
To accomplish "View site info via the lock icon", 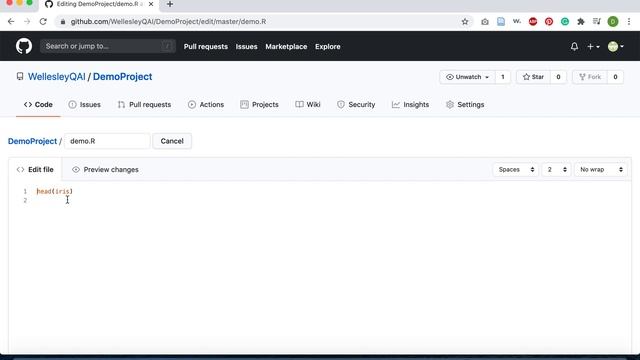I will click(62, 22).
